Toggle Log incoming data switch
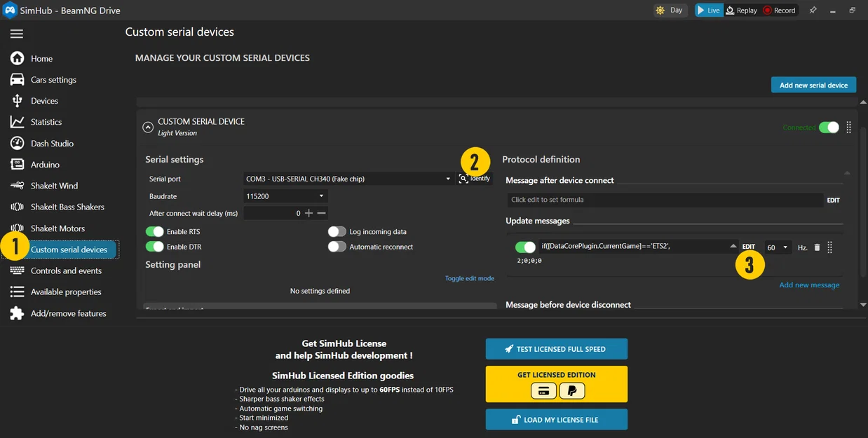Image resolution: width=868 pixels, height=438 pixels. (337, 231)
